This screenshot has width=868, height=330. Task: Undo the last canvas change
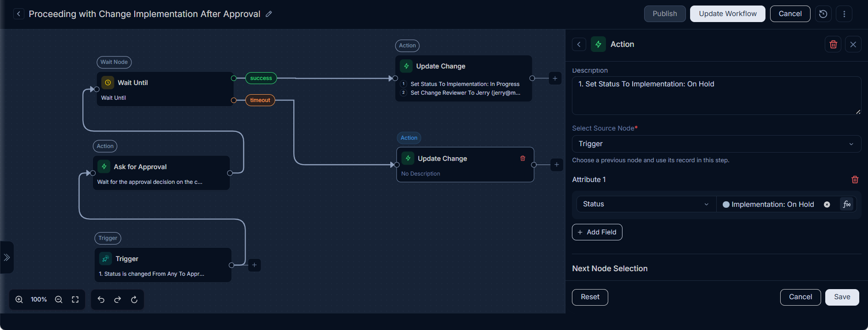tap(101, 300)
